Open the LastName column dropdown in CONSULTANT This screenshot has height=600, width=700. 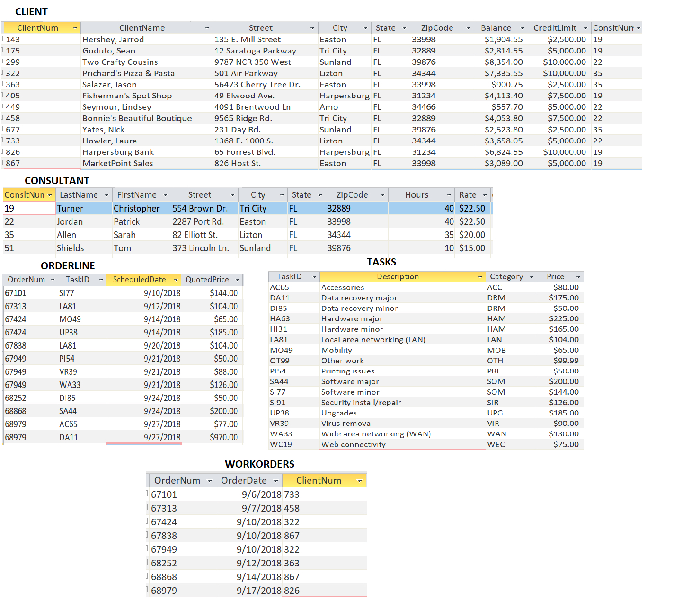106,195
